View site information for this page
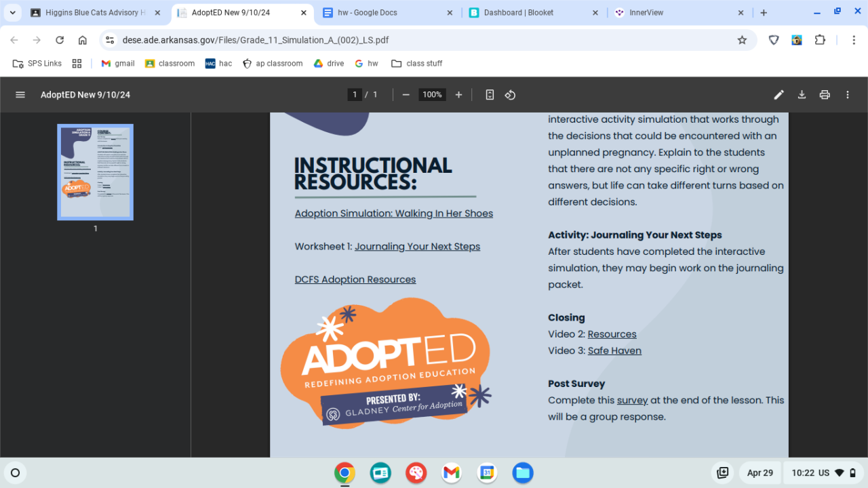This screenshot has height=488, width=868. pyautogui.click(x=111, y=40)
